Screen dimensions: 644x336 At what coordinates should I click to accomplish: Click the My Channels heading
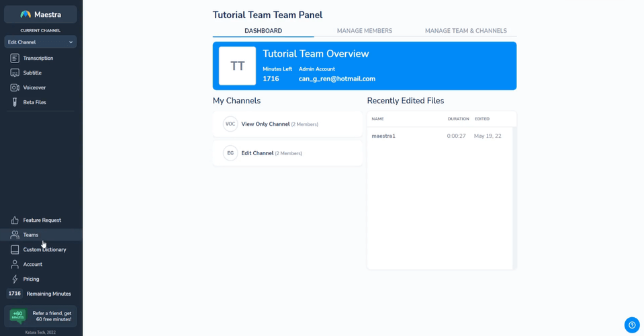[x=236, y=101]
